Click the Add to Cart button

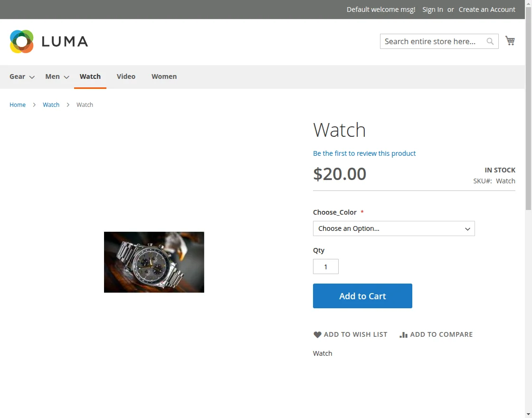tap(362, 295)
